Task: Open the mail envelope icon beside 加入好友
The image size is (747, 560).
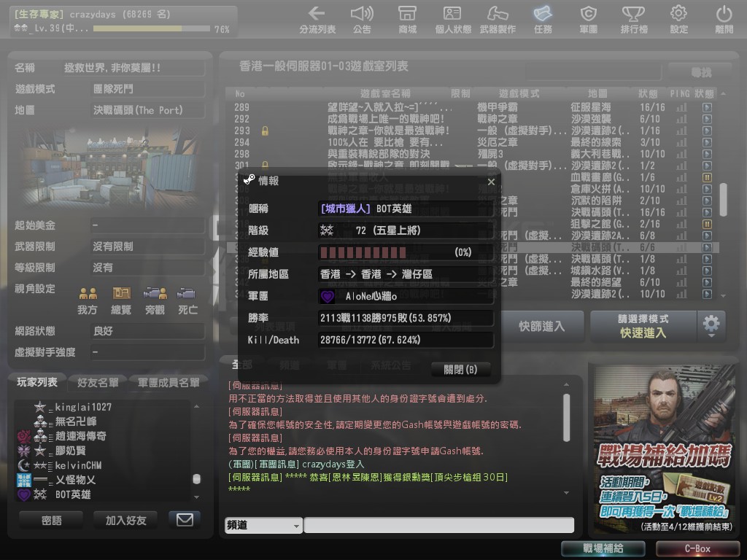Action: 185,519
